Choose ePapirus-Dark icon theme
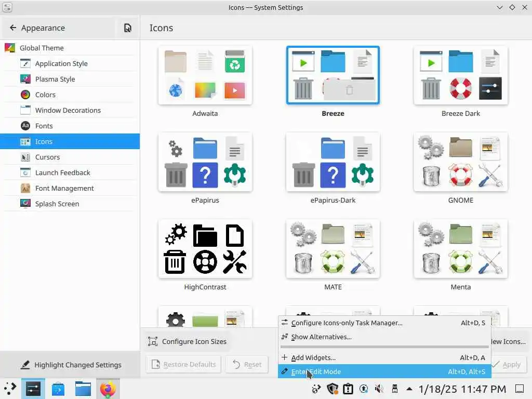 pos(333,162)
